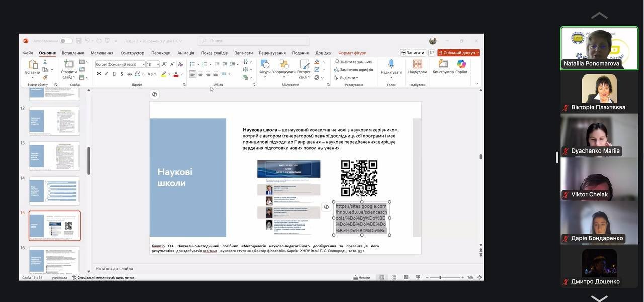Expand the bullets list dropdown arrow
644x302 pixels.
coord(198,64)
